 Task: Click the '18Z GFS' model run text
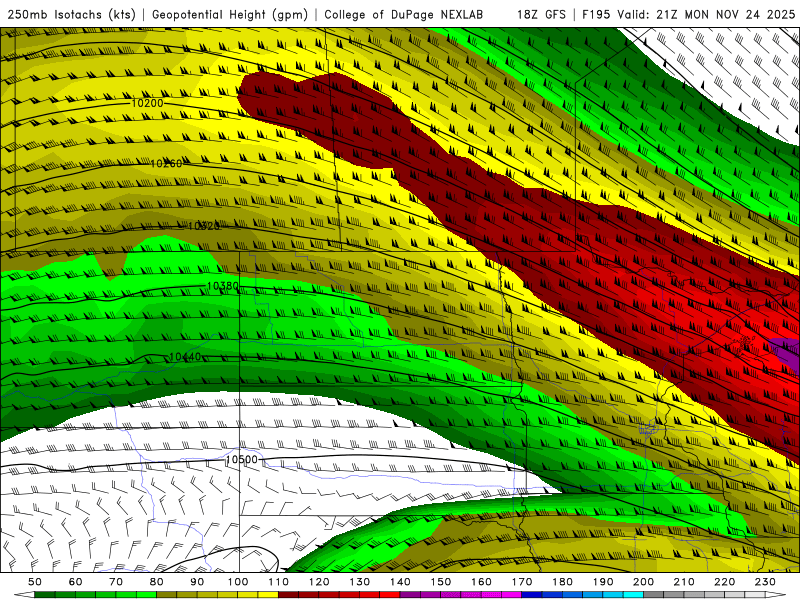click(x=541, y=14)
